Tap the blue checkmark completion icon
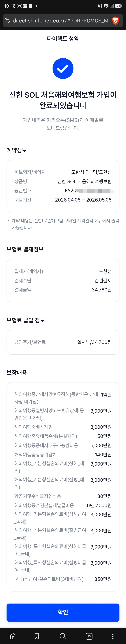 [63, 69]
